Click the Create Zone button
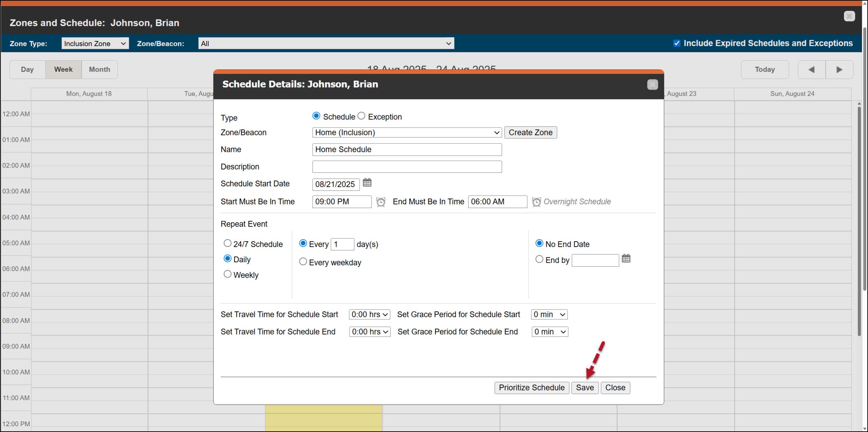This screenshot has width=868, height=432. coord(530,133)
